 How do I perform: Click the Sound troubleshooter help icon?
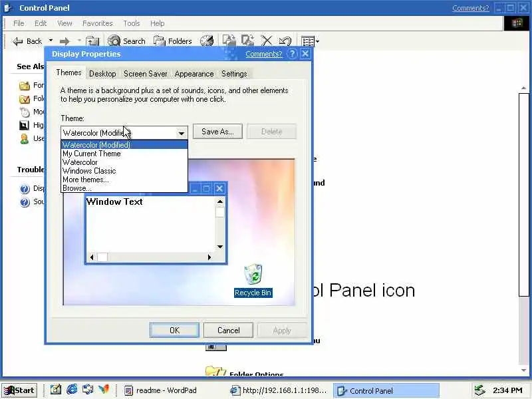pos(25,202)
